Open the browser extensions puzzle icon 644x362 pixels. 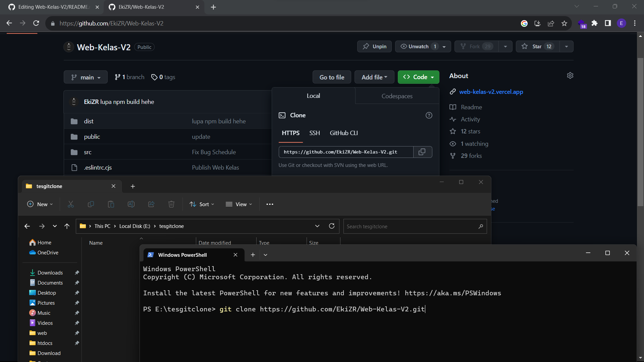coord(595,23)
